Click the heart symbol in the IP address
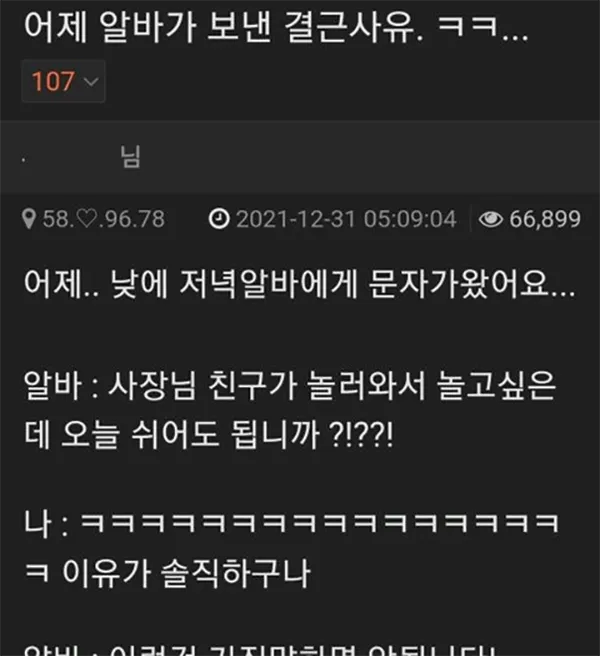 [x=87, y=219]
